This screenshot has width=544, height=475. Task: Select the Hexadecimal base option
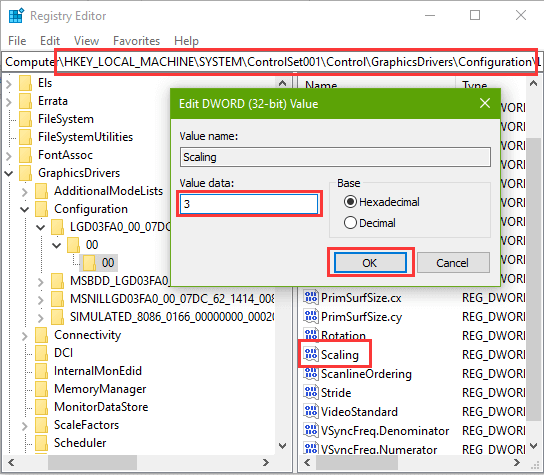381,202
